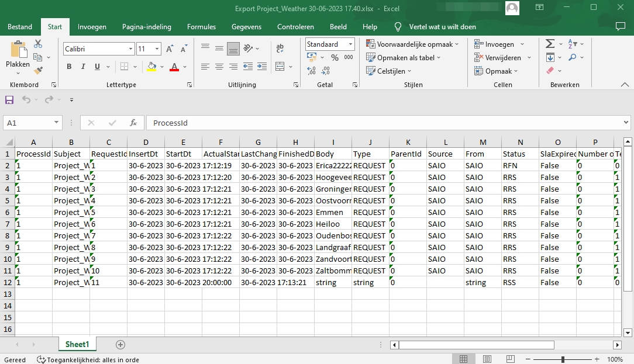This screenshot has height=364, width=634.
Task: Click Opmaken als tabel button
Action: [404, 58]
